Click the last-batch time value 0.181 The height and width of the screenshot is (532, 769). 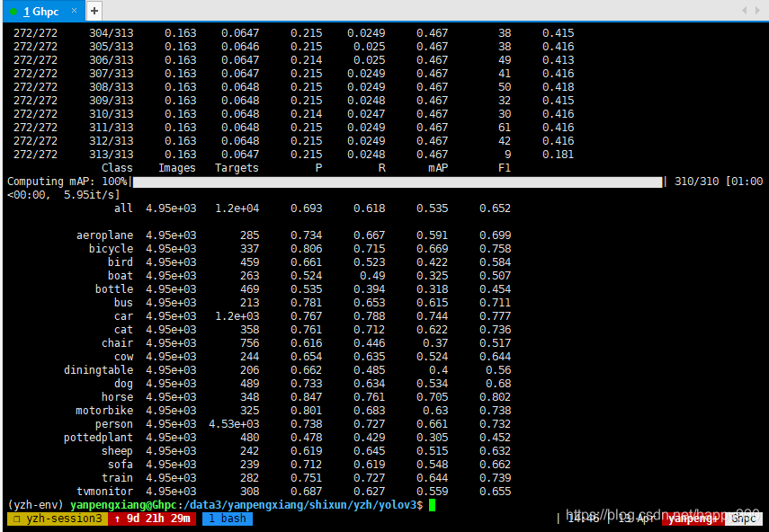click(x=558, y=155)
